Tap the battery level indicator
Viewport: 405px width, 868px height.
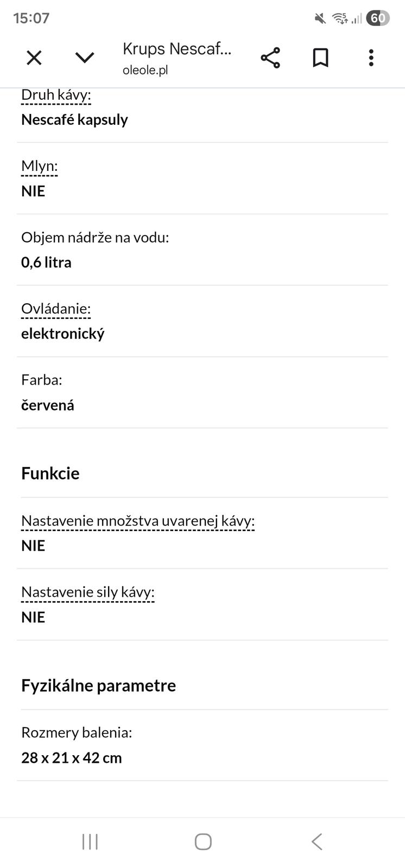378,18
